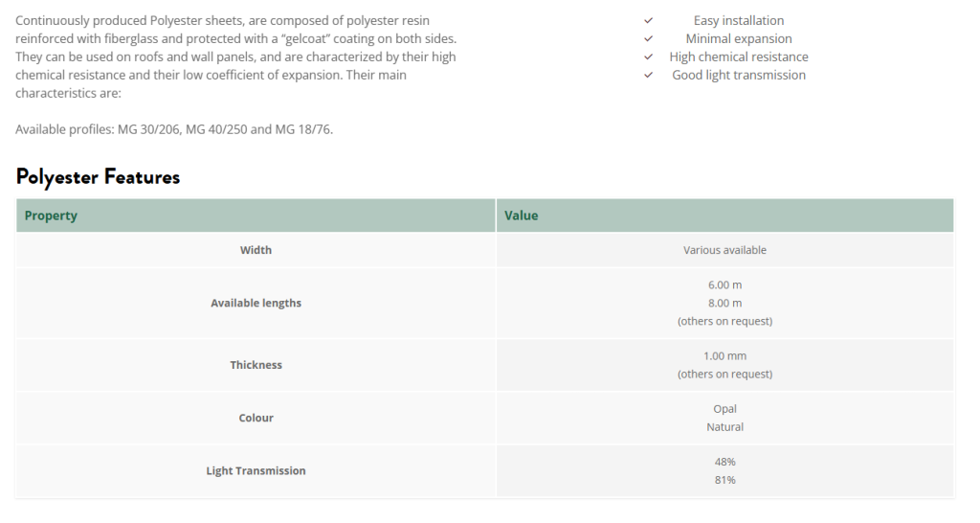Select the Opal colour value

click(x=724, y=409)
